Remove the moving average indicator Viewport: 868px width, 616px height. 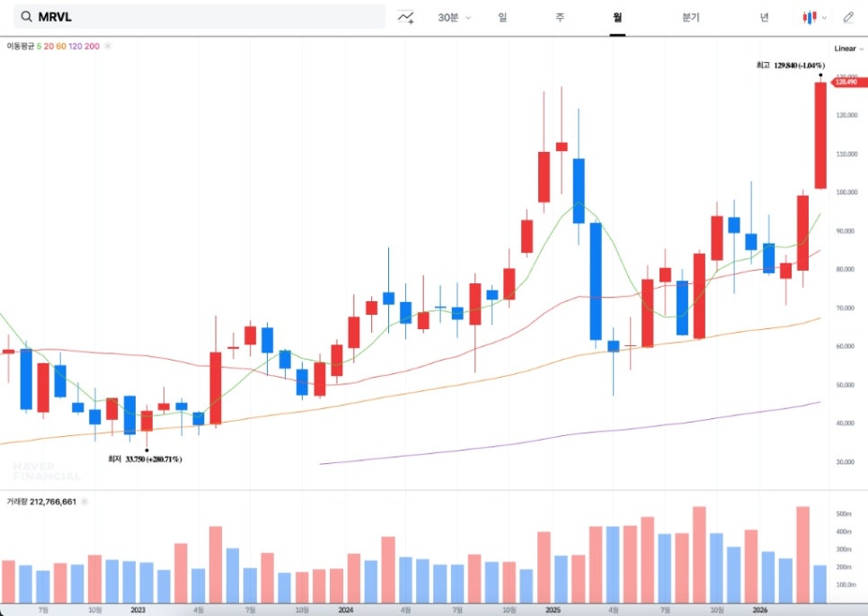108,45
